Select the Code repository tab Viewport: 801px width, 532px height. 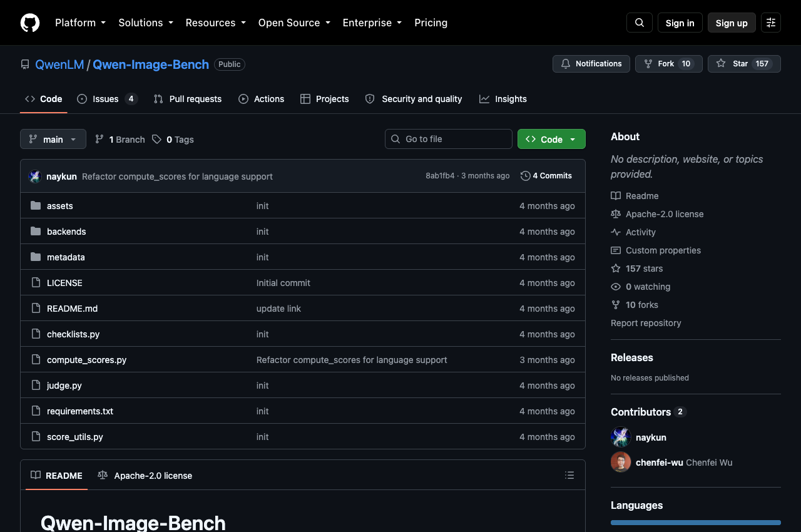click(44, 99)
